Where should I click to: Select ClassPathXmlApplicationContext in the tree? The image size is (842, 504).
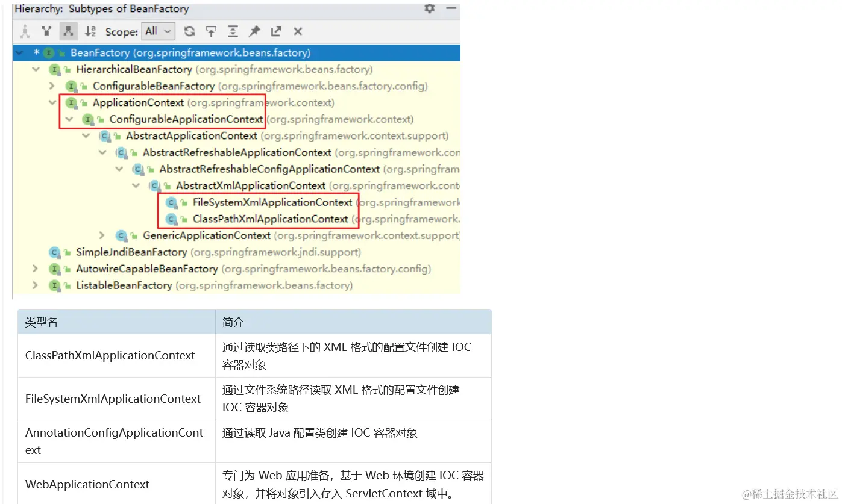[271, 219]
